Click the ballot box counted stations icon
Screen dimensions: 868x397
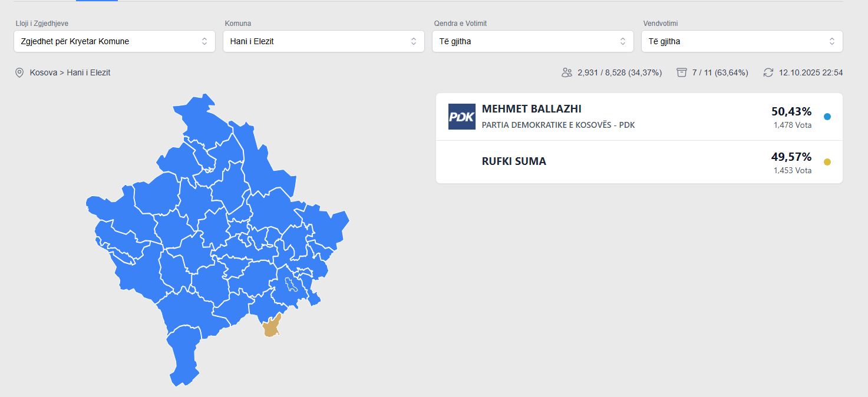point(682,72)
